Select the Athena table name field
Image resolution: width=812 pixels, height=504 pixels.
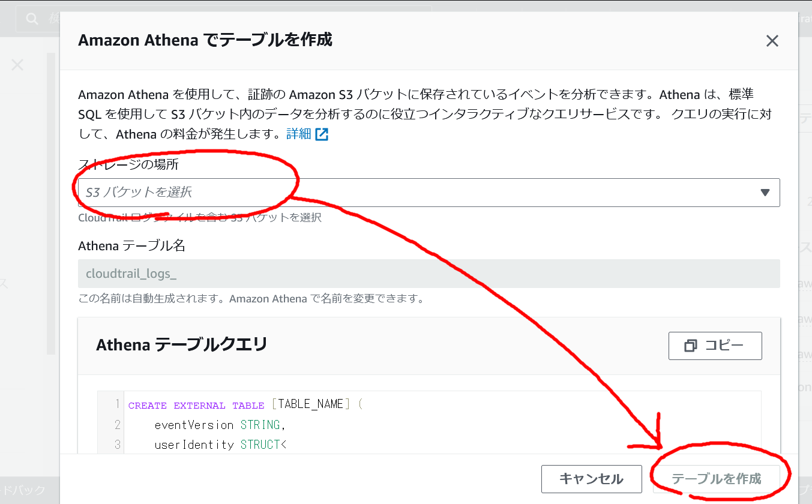pyautogui.click(x=429, y=274)
